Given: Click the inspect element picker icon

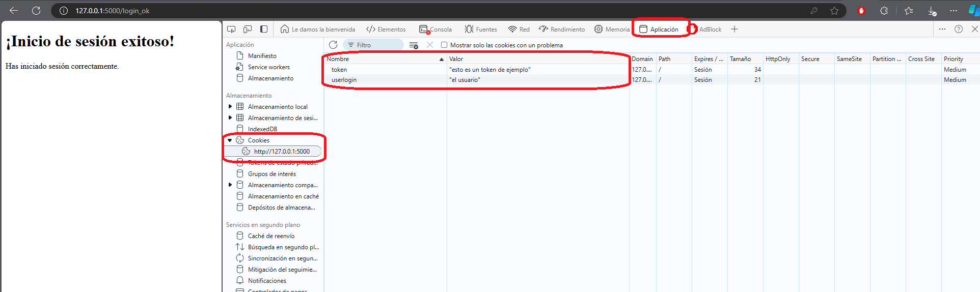Looking at the screenshot, I should (231, 29).
